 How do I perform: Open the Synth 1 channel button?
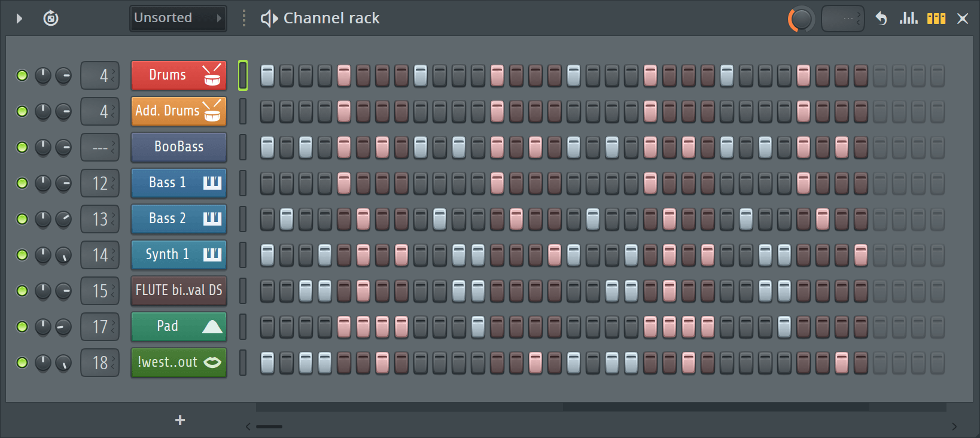[179, 255]
